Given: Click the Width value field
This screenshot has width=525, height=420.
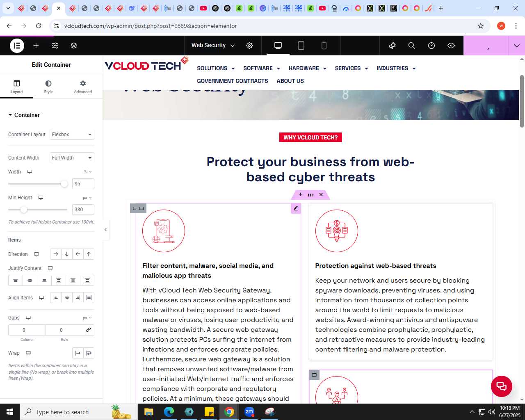Looking at the screenshot, I should (83, 184).
